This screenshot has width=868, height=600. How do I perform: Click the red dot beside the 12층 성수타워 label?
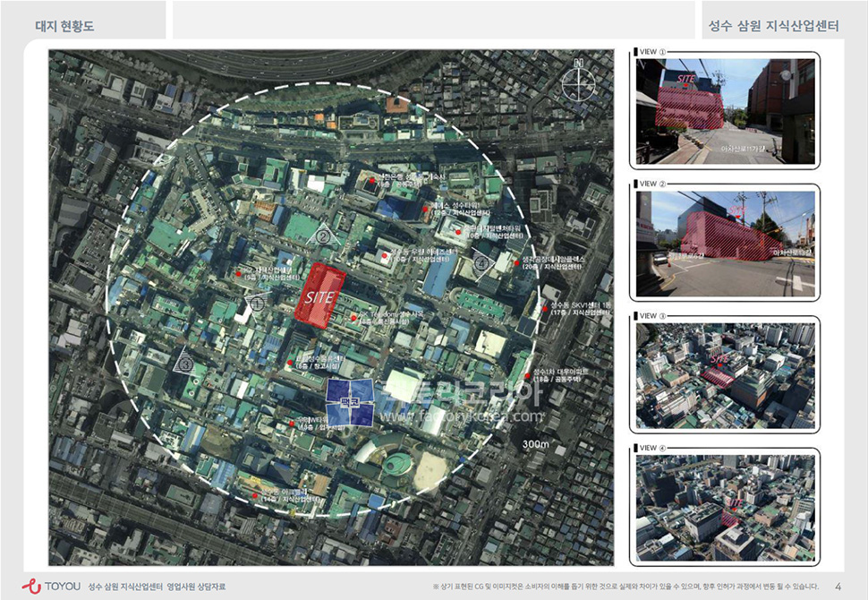pyautogui.click(x=425, y=210)
